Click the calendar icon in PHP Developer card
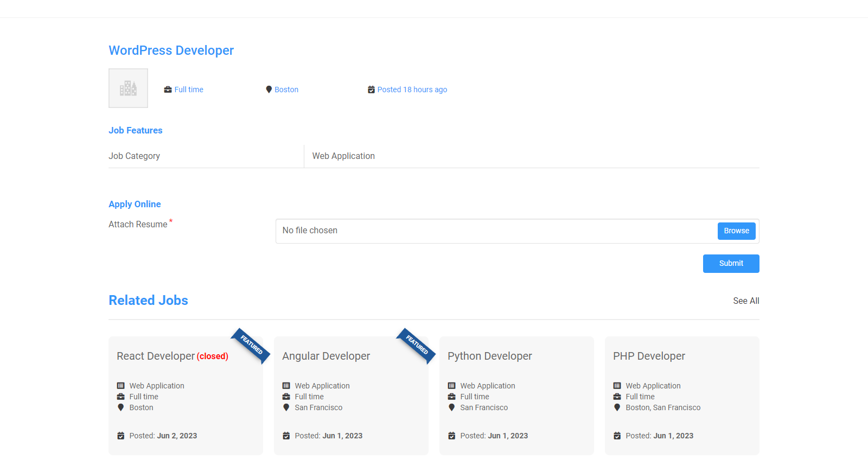Image resolution: width=868 pixels, height=472 pixels. pos(617,436)
